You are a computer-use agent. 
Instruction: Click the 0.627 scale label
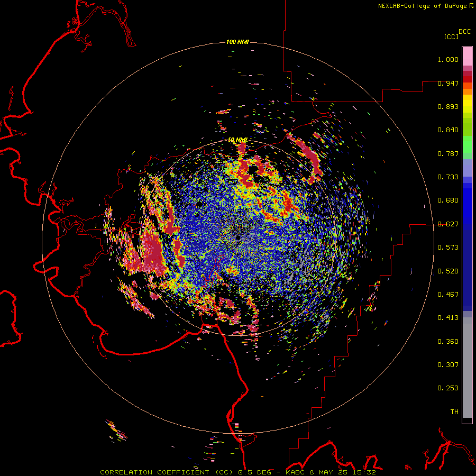(448, 224)
